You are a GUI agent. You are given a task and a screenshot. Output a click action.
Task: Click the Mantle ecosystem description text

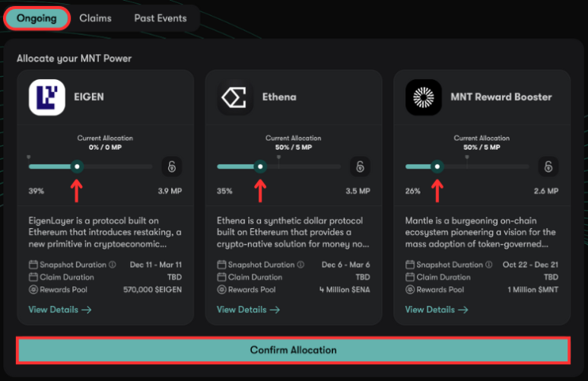pyautogui.click(x=481, y=233)
